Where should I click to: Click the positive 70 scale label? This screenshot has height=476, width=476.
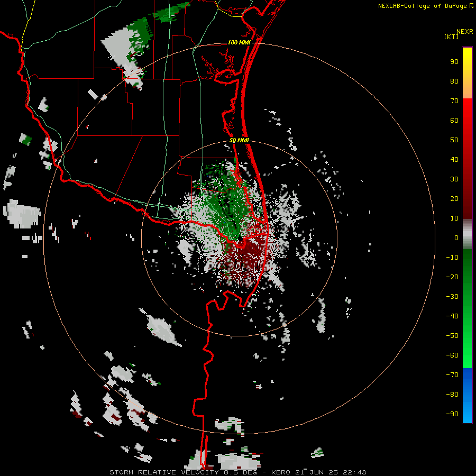point(454,101)
